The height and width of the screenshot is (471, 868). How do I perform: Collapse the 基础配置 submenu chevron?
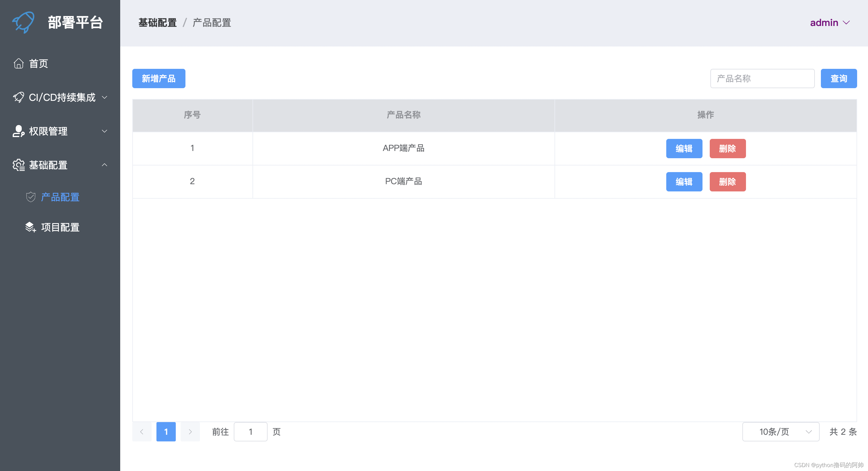coord(104,165)
